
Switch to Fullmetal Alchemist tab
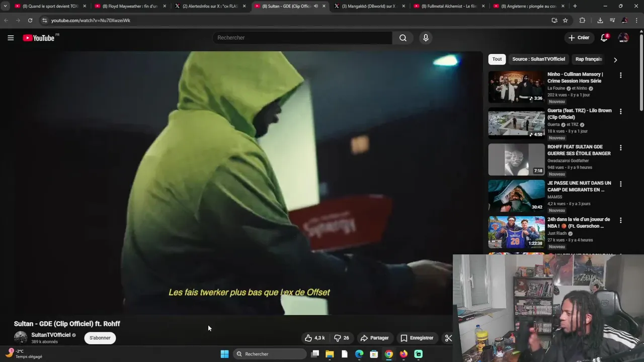click(450, 6)
